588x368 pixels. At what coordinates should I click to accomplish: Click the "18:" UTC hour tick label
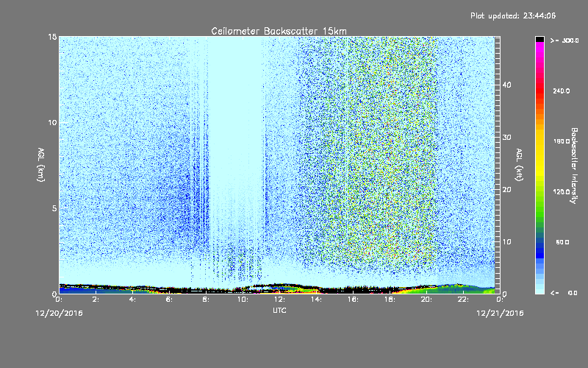pos(390,300)
